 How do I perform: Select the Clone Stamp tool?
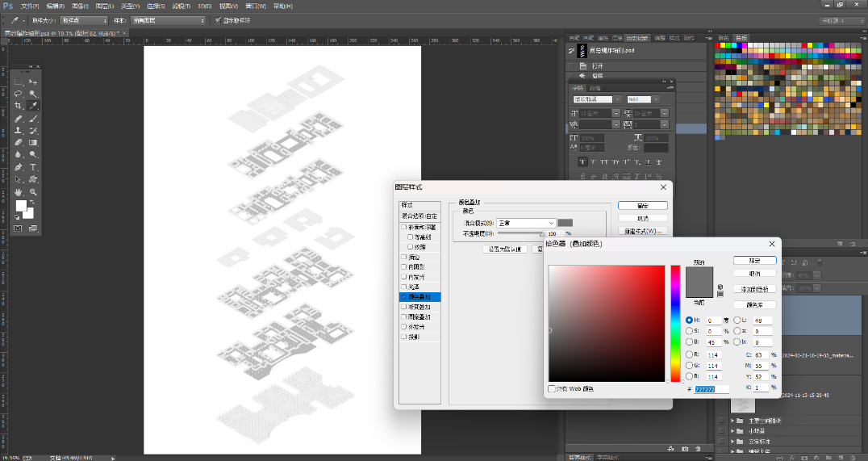(x=19, y=131)
